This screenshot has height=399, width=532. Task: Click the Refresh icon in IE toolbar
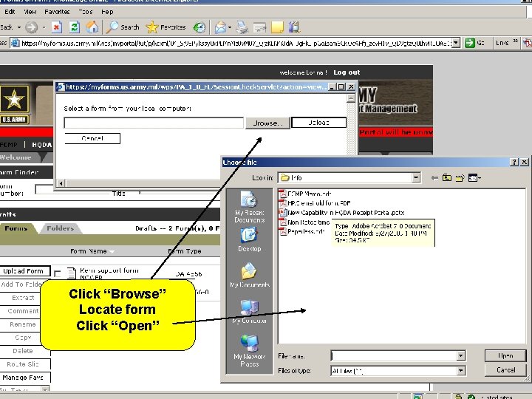pos(75,27)
